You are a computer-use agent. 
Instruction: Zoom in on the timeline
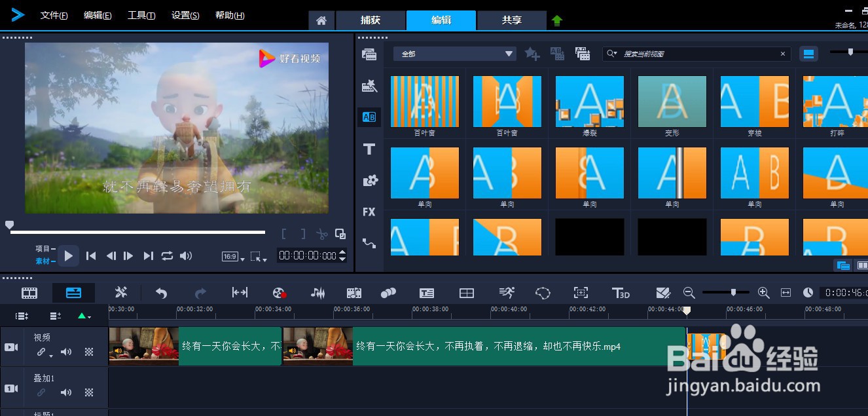coord(763,293)
